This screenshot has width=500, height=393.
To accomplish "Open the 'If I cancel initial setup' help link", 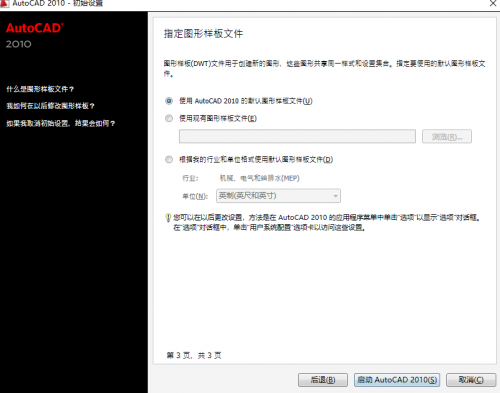I will [x=61, y=123].
